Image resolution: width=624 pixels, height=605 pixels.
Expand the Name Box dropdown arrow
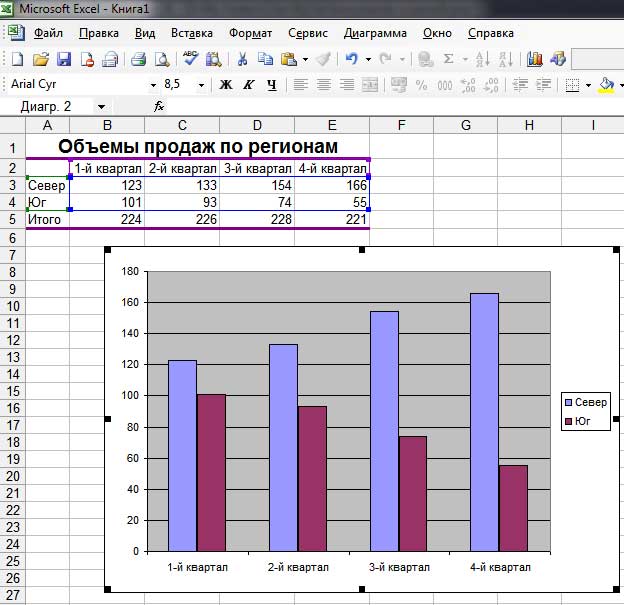(x=101, y=106)
